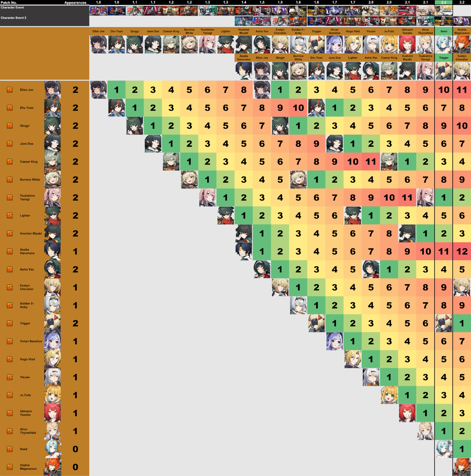The height and width of the screenshot is (476, 471).
Task: Click the S-rank icon in Zhu Yuan's row
Action: pyautogui.click(x=10, y=108)
